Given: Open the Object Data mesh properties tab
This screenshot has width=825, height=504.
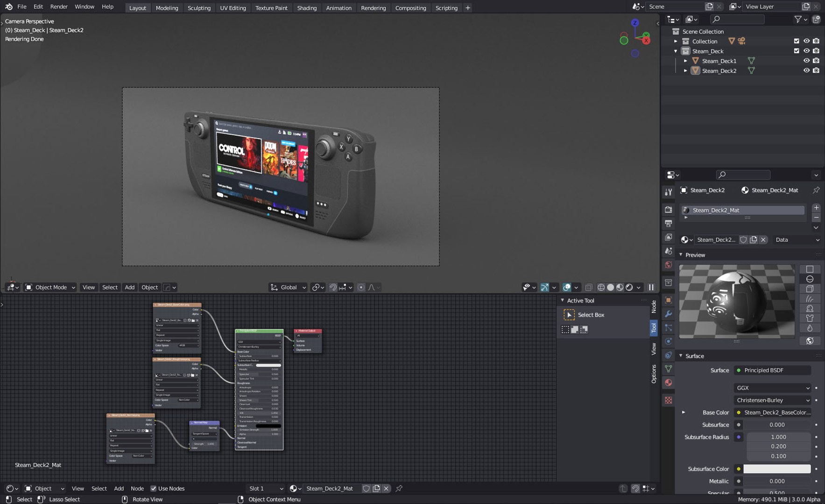Looking at the screenshot, I should point(669,369).
